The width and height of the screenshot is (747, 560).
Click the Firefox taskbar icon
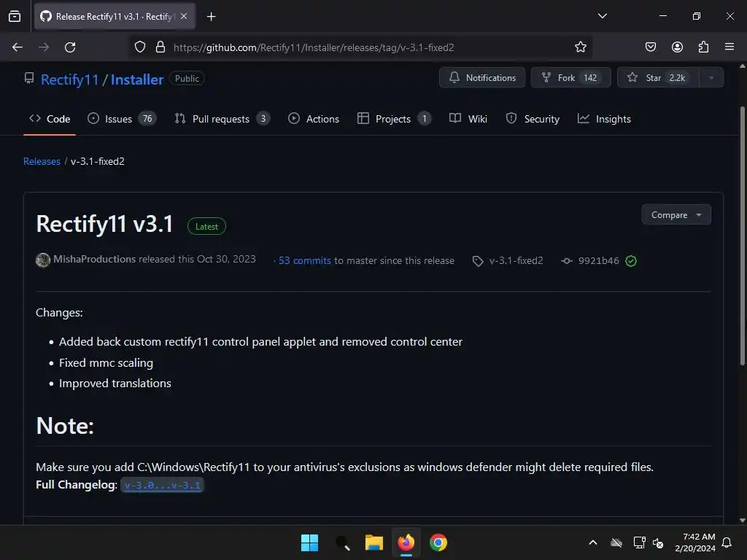(406, 542)
